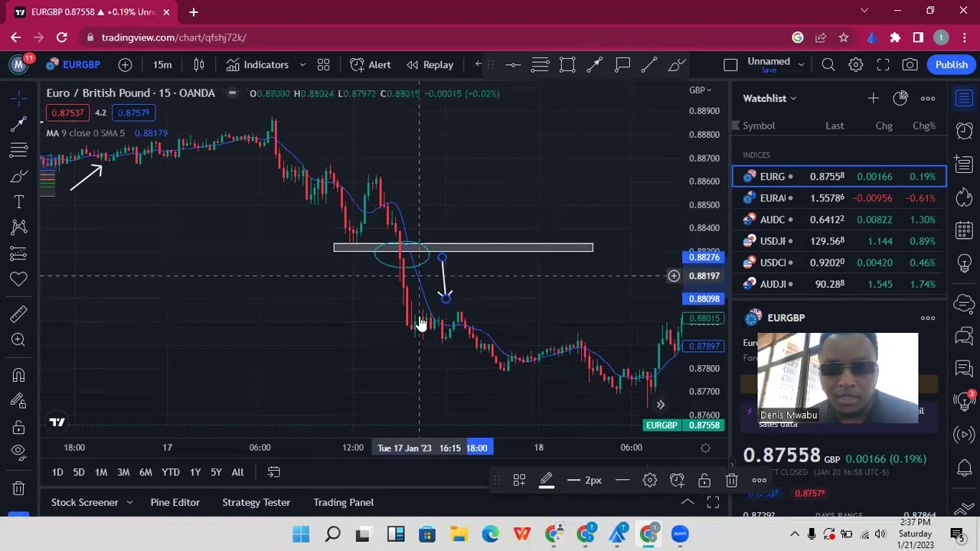
Task: Start bar Replay mode
Action: pos(430,65)
